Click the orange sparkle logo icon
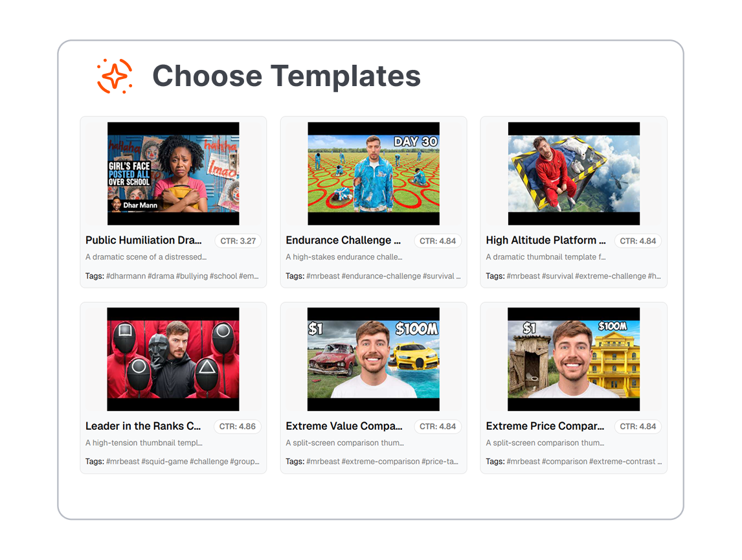 pyautogui.click(x=115, y=76)
